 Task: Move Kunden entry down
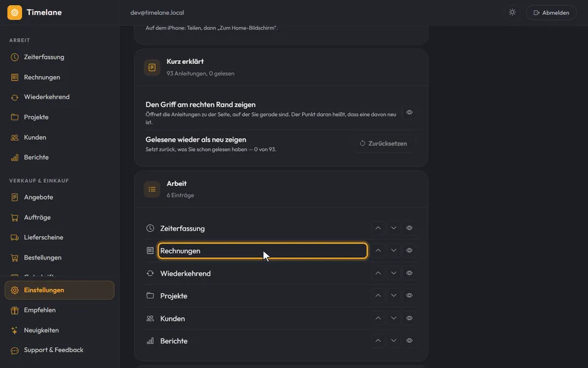[393, 318]
